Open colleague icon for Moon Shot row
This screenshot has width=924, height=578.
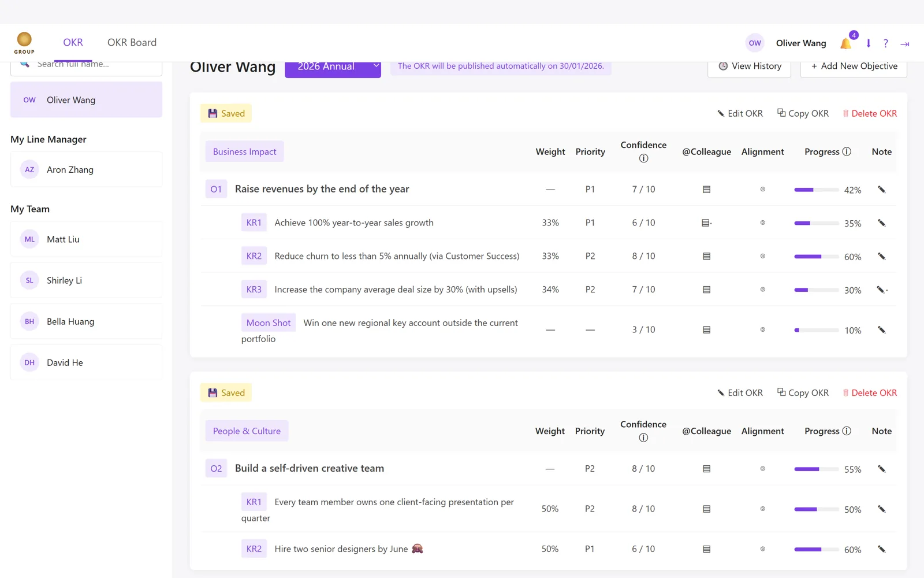706,330
